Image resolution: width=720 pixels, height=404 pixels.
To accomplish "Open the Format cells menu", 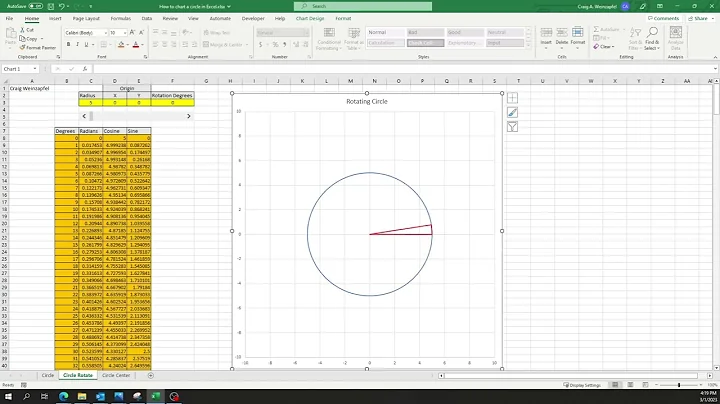I will (578, 37).
